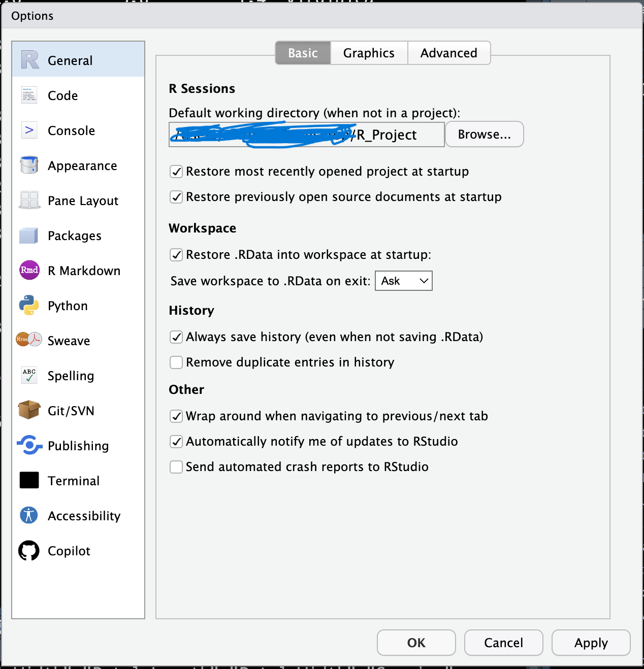Open the Sweave options section
Viewport: 644px width, 669px height.
[78, 340]
